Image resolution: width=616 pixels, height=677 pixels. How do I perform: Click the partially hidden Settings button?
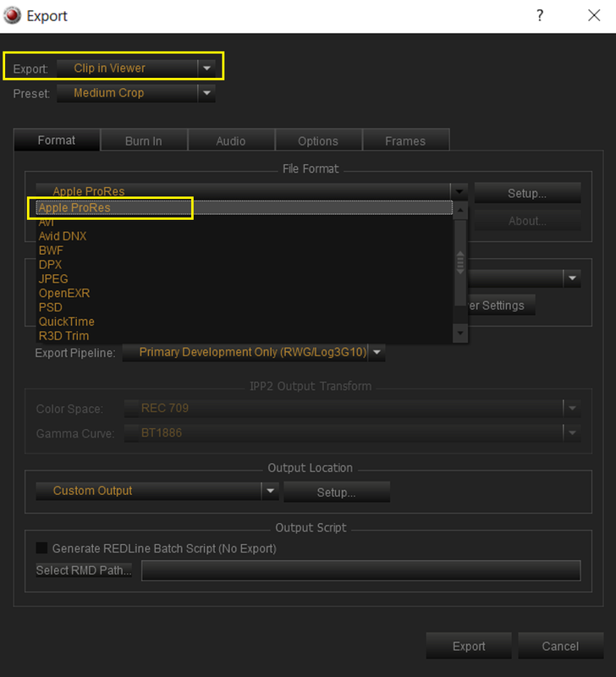[502, 305]
